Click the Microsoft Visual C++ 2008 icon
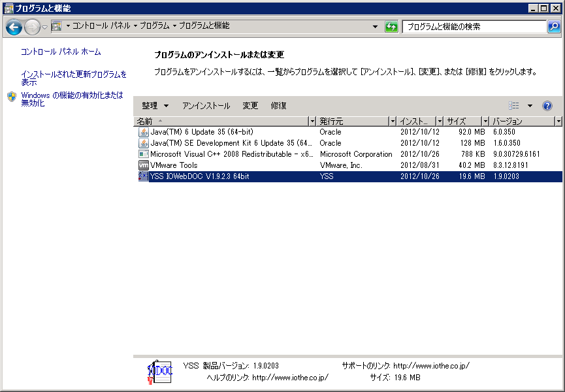The height and width of the screenshot is (392, 565). (x=144, y=154)
